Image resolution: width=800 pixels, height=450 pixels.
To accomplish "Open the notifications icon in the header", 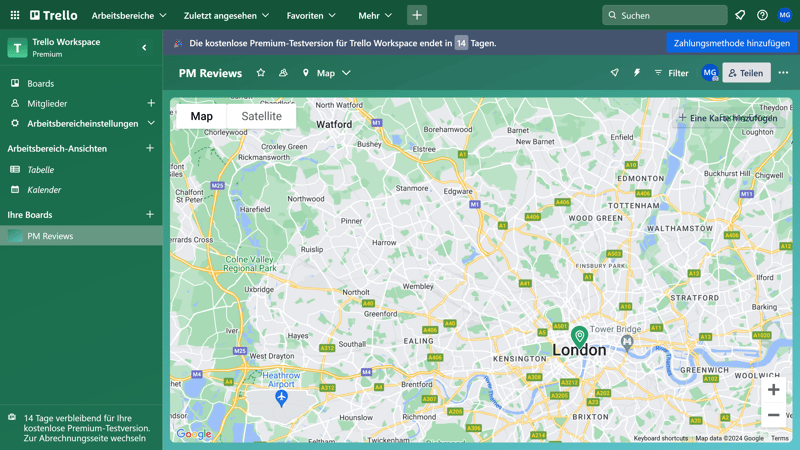I will (740, 15).
